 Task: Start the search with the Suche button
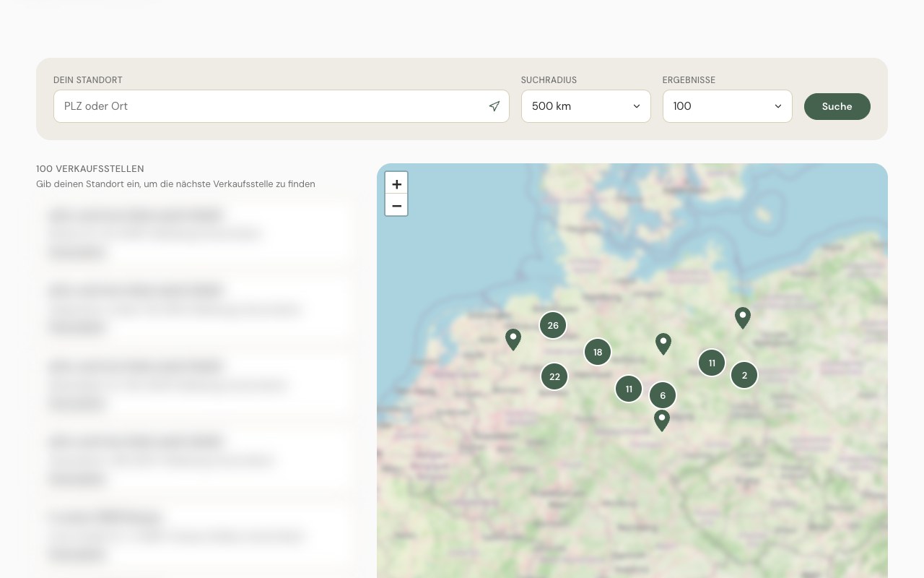pyautogui.click(x=837, y=106)
